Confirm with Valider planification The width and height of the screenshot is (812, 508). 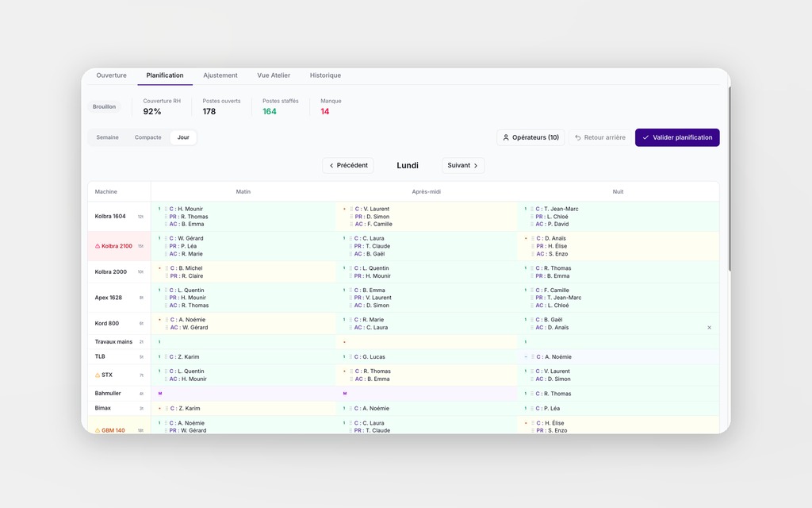tap(677, 137)
